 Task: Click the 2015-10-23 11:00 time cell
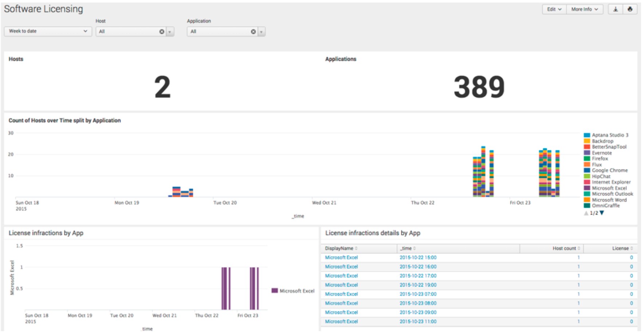pyautogui.click(x=418, y=321)
